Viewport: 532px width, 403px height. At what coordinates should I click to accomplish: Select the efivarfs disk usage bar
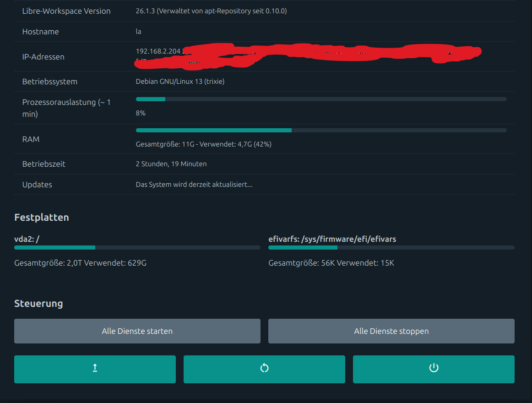[391, 248]
